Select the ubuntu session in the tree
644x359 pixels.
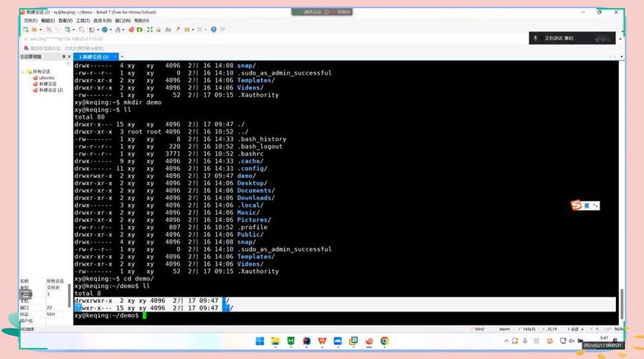tap(47, 78)
